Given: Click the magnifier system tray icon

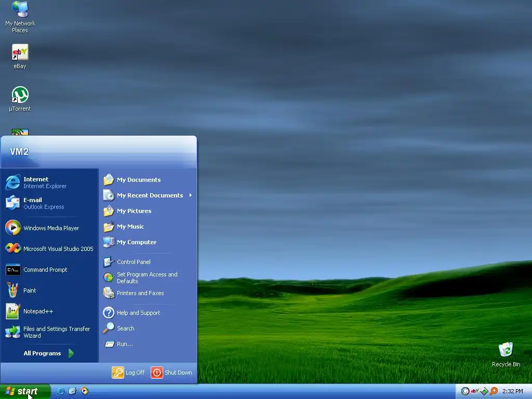Looking at the screenshot, I should pyautogui.click(x=494, y=391).
